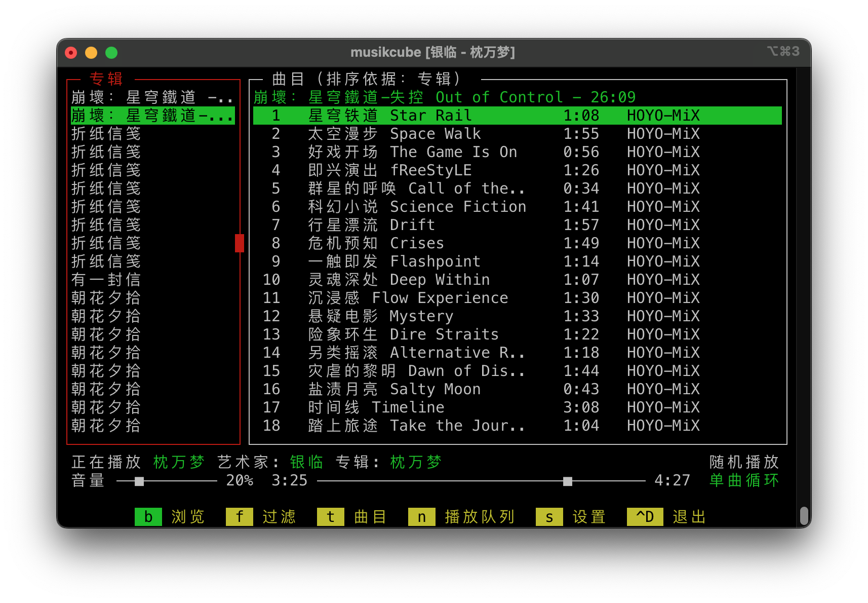Toggle the 单曲循环 repeat mode
868x603 pixels.
(x=743, y=480)
